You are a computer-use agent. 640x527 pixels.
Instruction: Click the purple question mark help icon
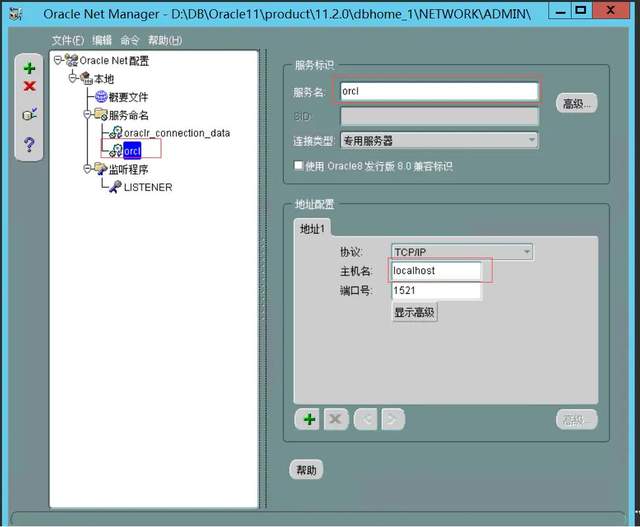(29, 144)
